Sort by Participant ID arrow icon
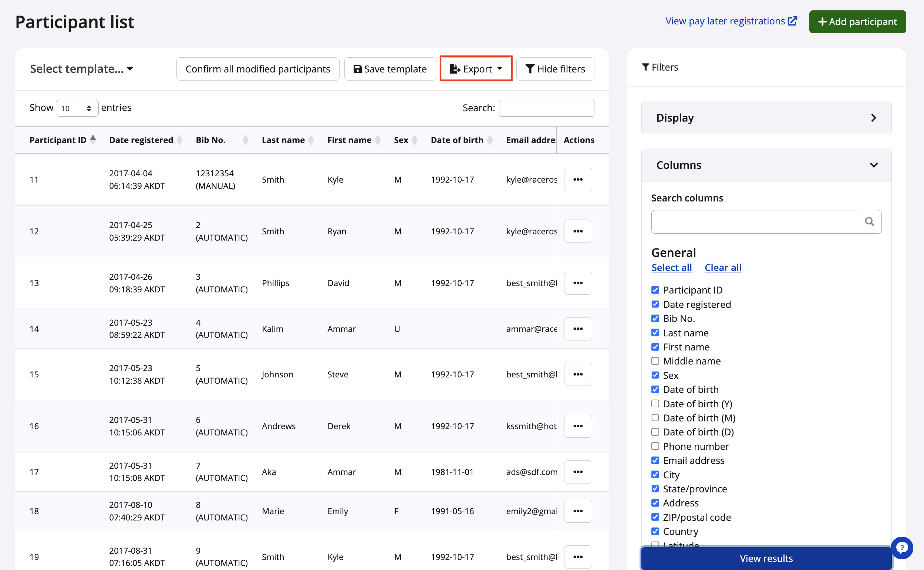The height and width of the screenshot is (570, 924). point(93,139)
